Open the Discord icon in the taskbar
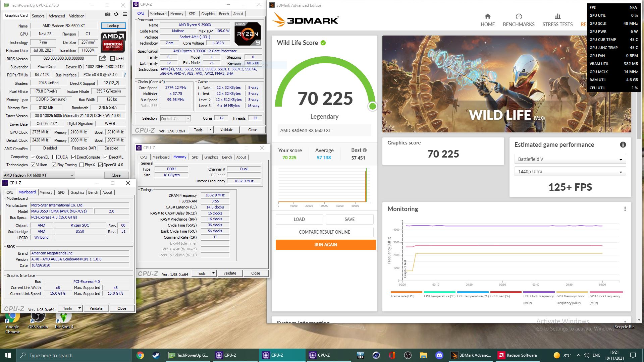Image resolution: width=644 pixels, height=362 pixels. 439,355
